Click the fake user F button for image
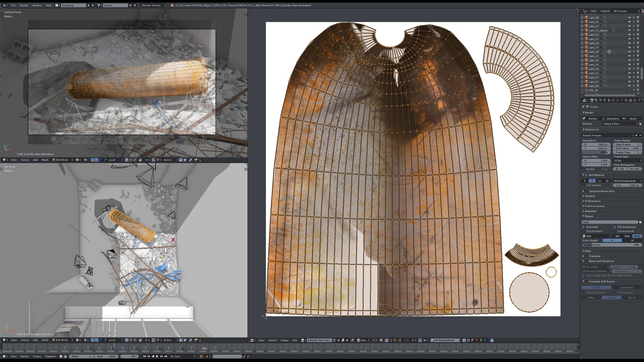Screen dimensions: 644x362 (334, 340)
